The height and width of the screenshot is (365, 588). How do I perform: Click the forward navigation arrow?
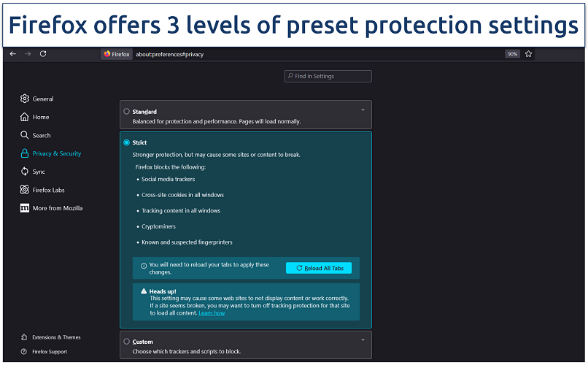(x=28, y=54)
